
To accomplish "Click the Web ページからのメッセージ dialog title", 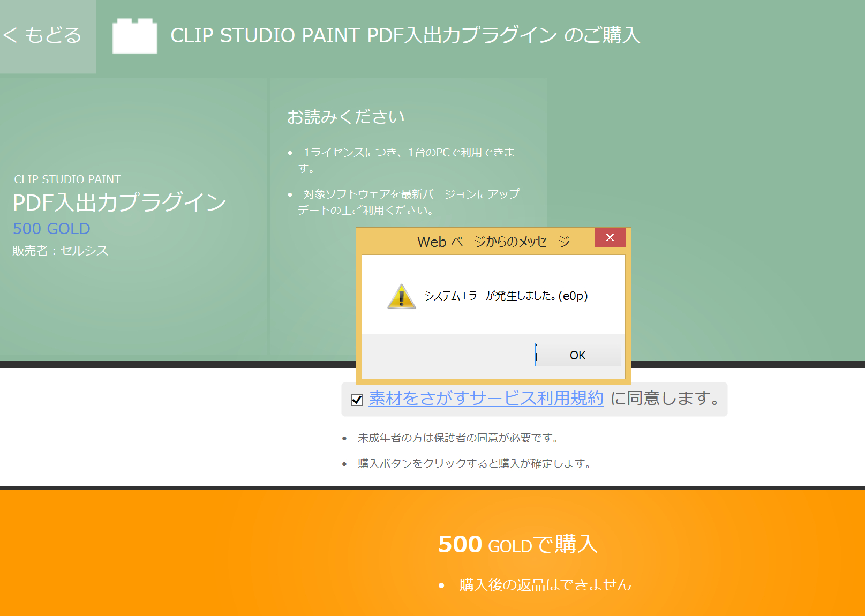I will point(493,242).
